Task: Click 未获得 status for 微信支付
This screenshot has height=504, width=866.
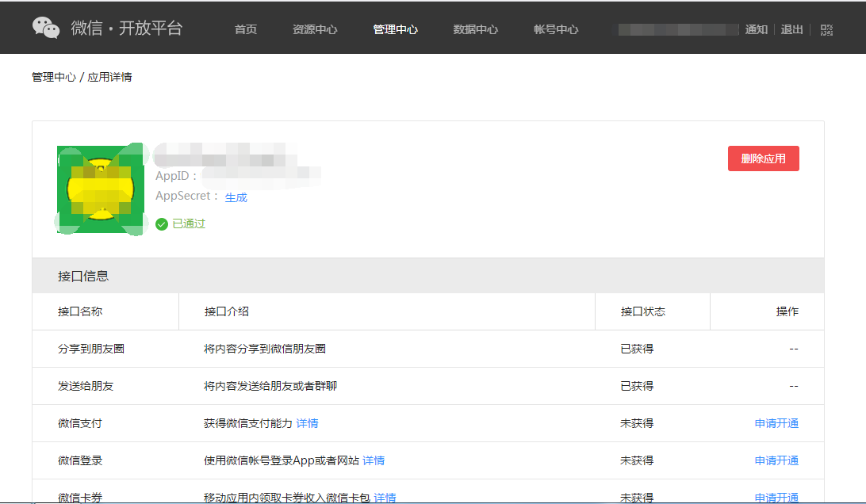Action: click(x=637, y=423)
